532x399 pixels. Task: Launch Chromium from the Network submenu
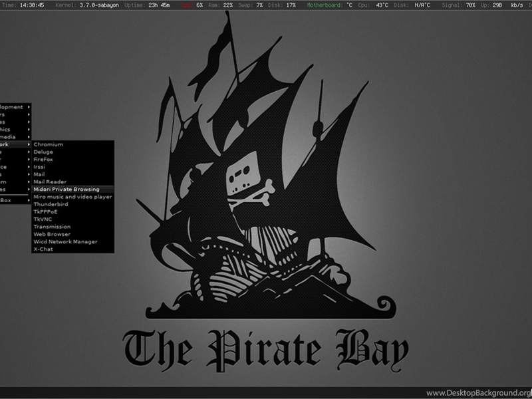tap(72, 144)
